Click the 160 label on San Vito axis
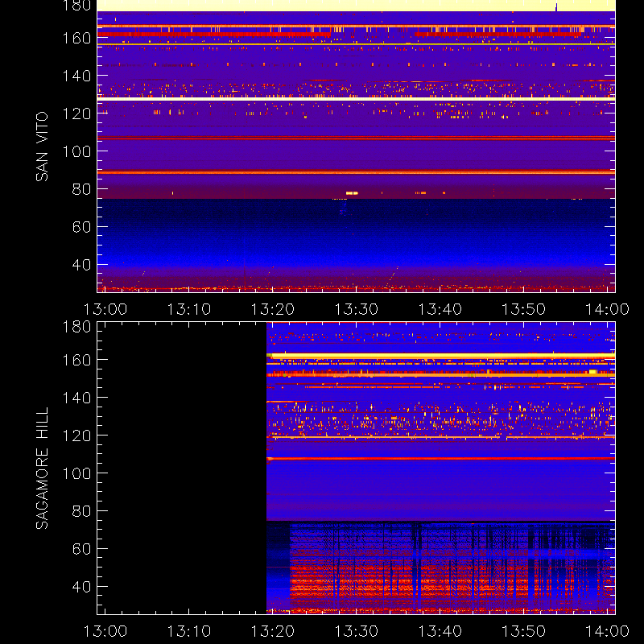The height and width of the screenshot is (644, 644). coord(76,38)
